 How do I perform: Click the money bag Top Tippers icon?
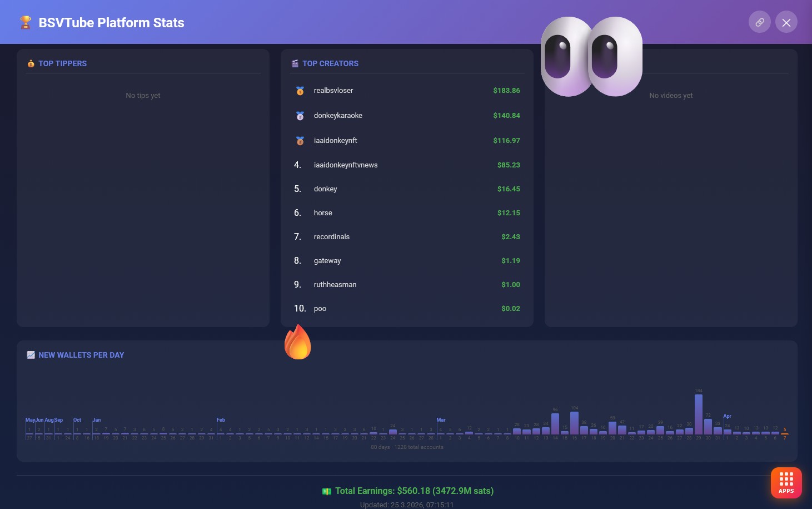(31, 63)
